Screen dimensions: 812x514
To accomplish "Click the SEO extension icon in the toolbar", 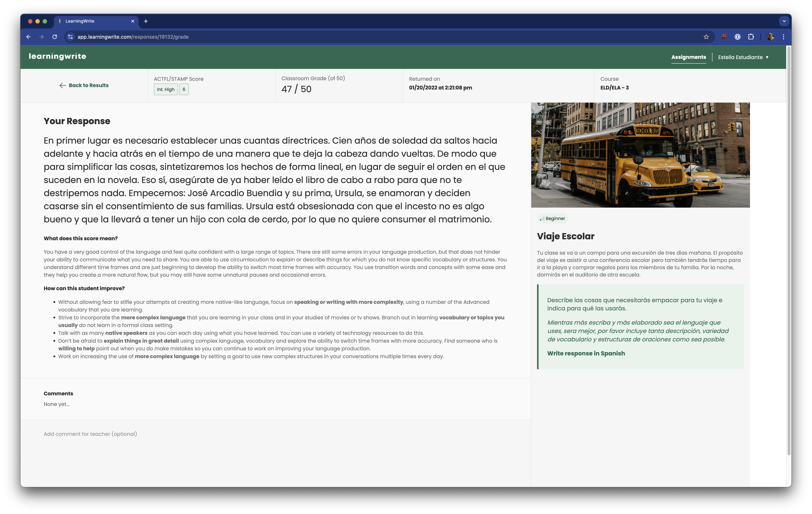I will coord(724,37).
